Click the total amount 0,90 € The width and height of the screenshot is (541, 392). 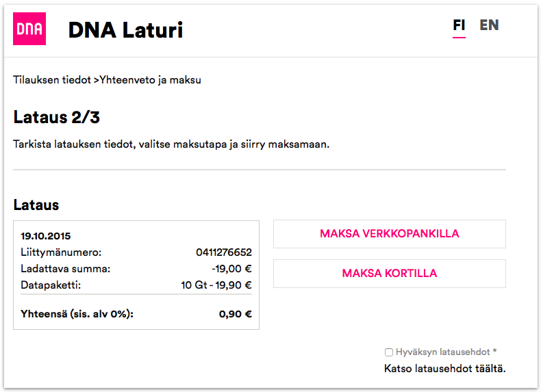click(x=235, y=315)
